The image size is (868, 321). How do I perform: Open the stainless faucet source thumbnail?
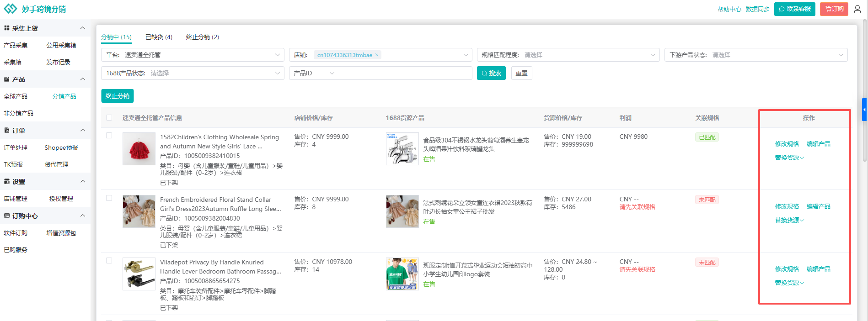pyautogui.click(x=402, y=149)
